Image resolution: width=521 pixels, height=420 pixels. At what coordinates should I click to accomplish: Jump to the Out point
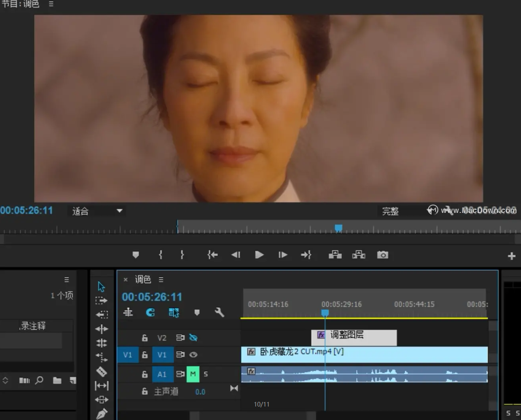306,255
